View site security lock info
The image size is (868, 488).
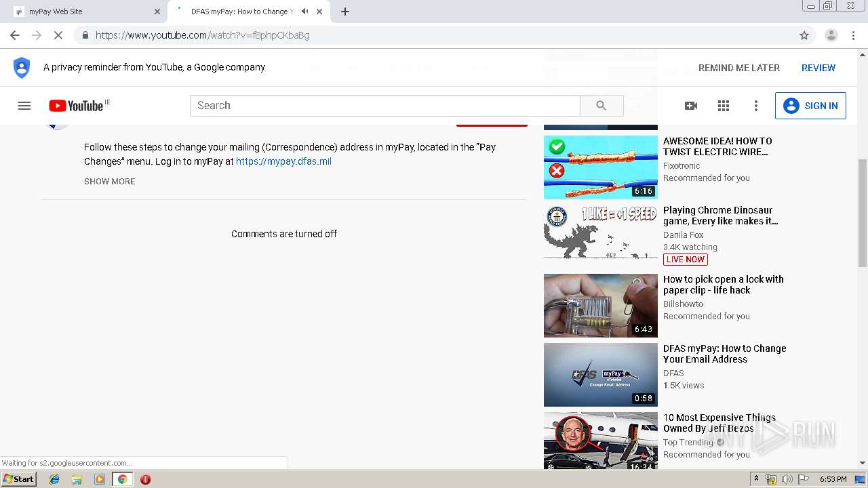point(85,35)
